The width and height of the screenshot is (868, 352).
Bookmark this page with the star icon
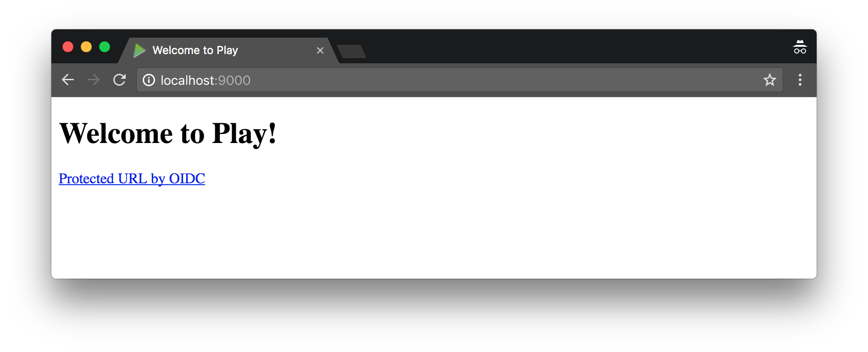(769, 80)
